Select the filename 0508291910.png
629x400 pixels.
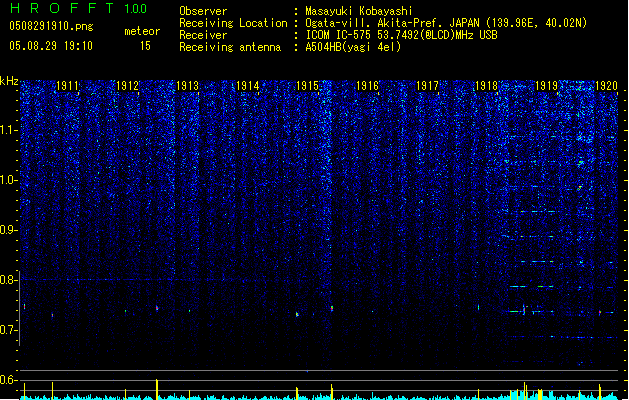pos(51,26)
